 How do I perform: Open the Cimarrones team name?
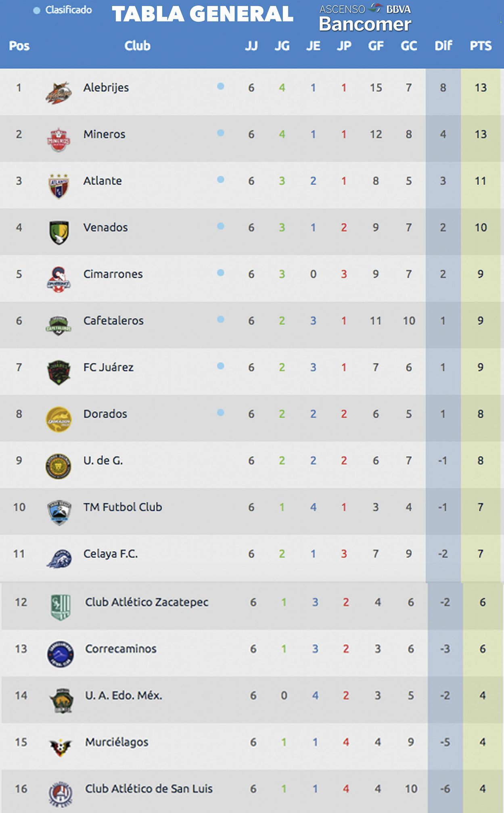113,274
